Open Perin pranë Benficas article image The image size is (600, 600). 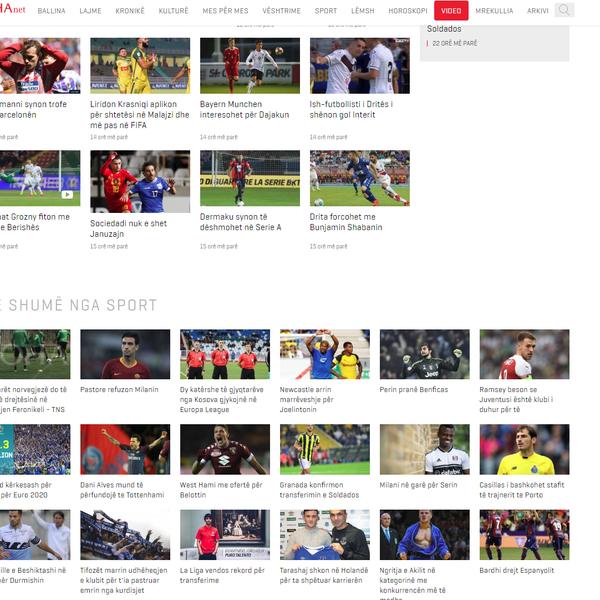pyautogui.click(x=424, y=354)
